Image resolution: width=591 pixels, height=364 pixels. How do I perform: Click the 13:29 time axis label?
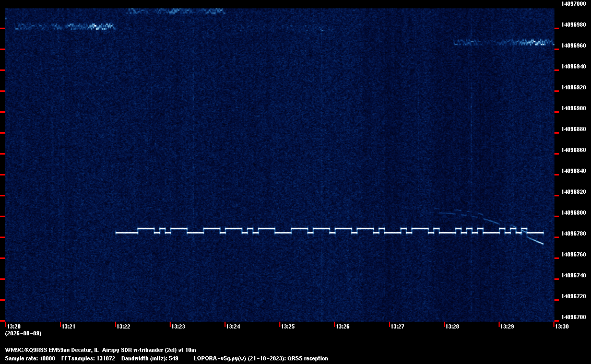click(x=507, y=326)
